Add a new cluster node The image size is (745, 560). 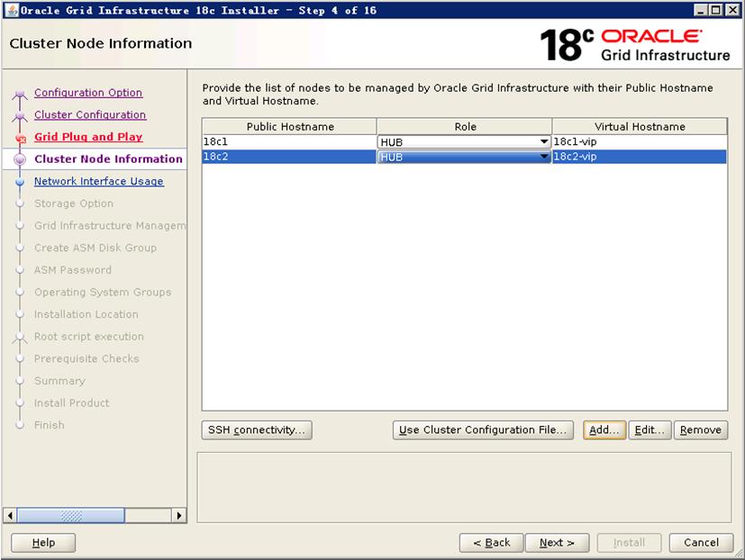coord(604,429)
